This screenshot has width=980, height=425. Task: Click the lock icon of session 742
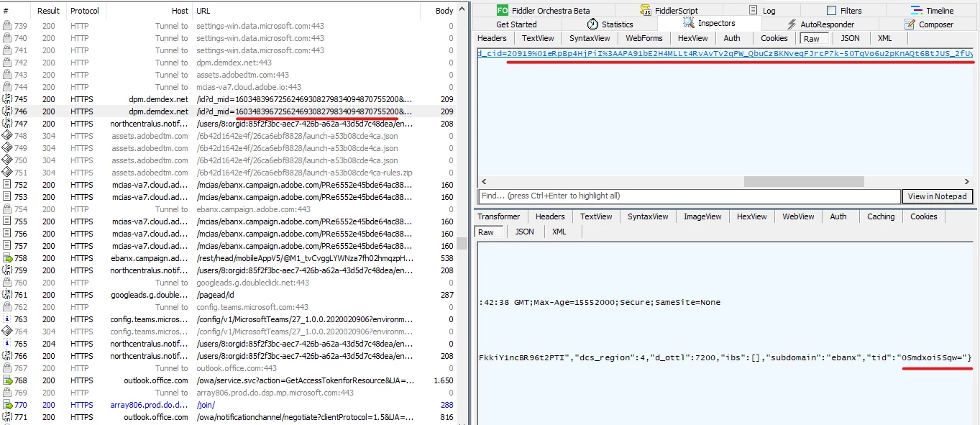pyautogui.click(x=7, y=63)
